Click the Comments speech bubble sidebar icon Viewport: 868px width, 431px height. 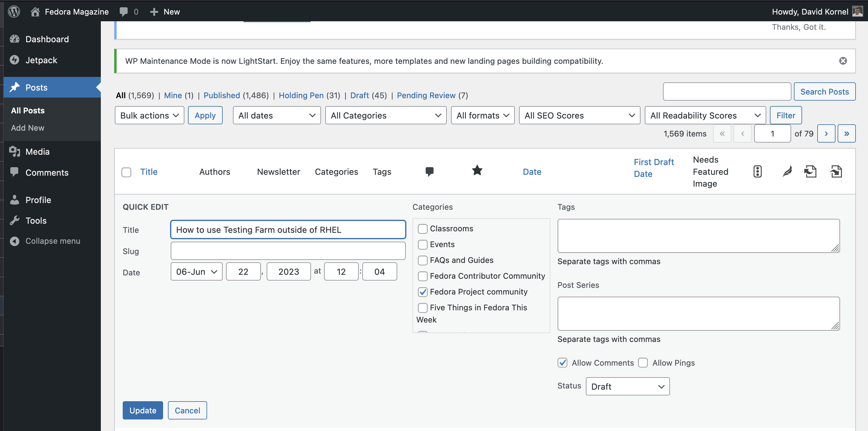15,172
